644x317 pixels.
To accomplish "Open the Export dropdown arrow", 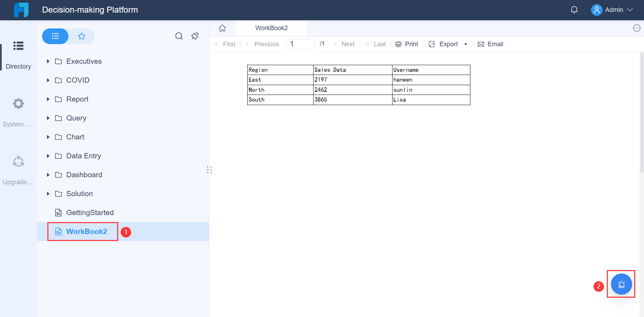I will pos(466,44).
